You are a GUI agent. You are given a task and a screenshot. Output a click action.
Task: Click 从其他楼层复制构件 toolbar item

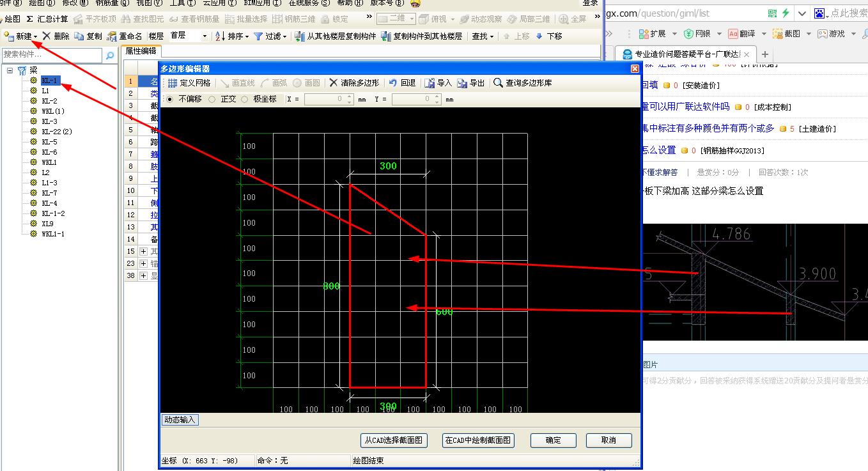[x=336, y=36]
